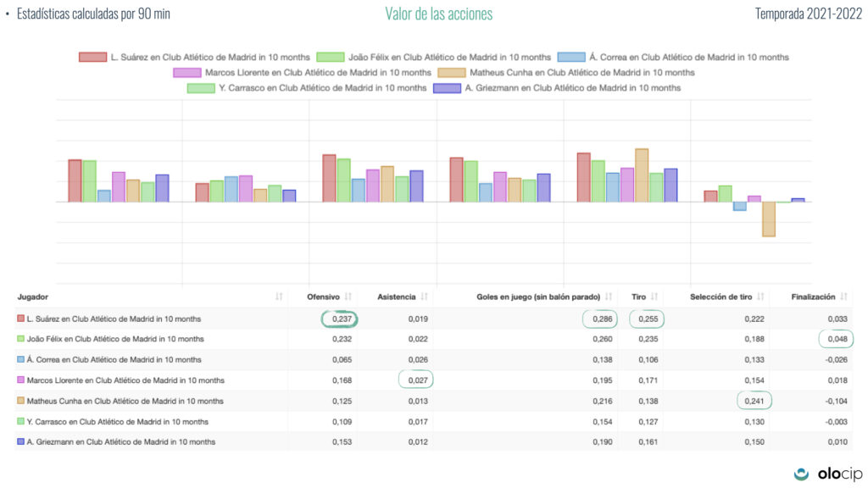Hide João Félix series from chart legend
The width and height of the screenshot is (868, 488).
(x=433, y=57)
